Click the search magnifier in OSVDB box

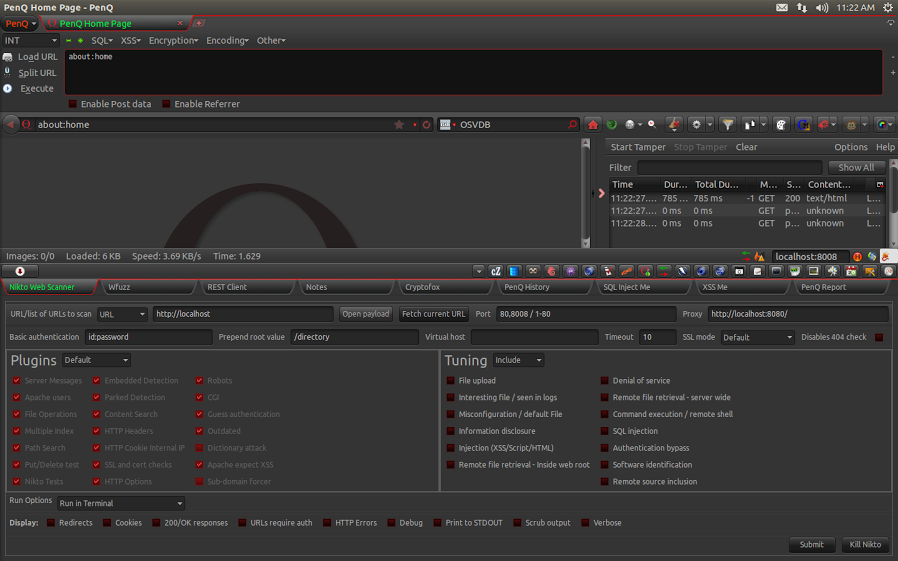click(x=572, y=124)
